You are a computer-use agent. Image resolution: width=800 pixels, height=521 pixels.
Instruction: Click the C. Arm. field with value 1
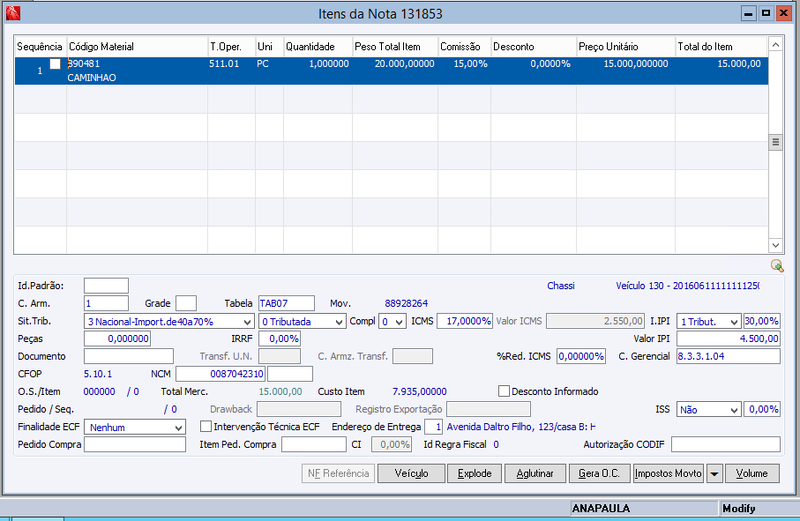click(x=106, y=303)
